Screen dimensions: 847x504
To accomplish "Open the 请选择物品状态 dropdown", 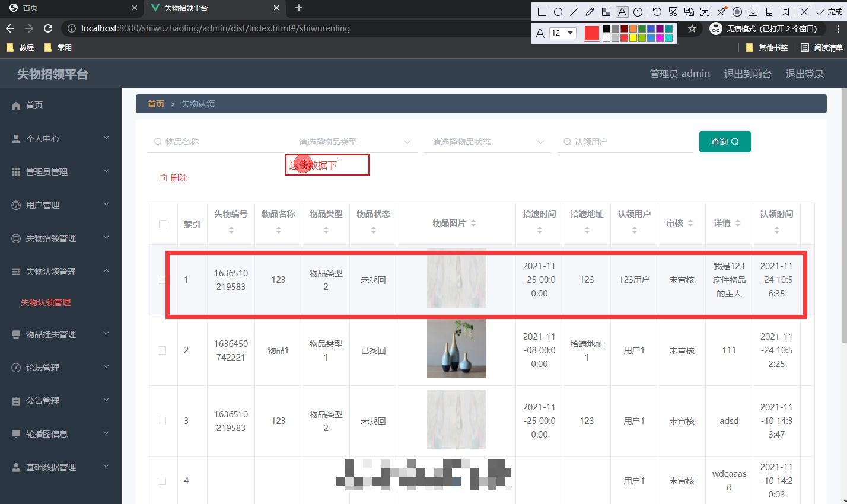I will pos(486,142).
